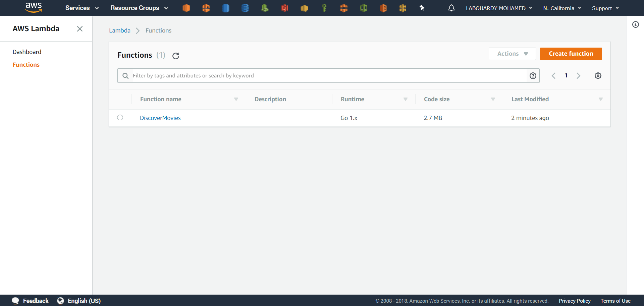The height and width of the screenshot is (306, 644).
Task: Open the solid blue cylinder shortcut icon
Action: point(226,8)
